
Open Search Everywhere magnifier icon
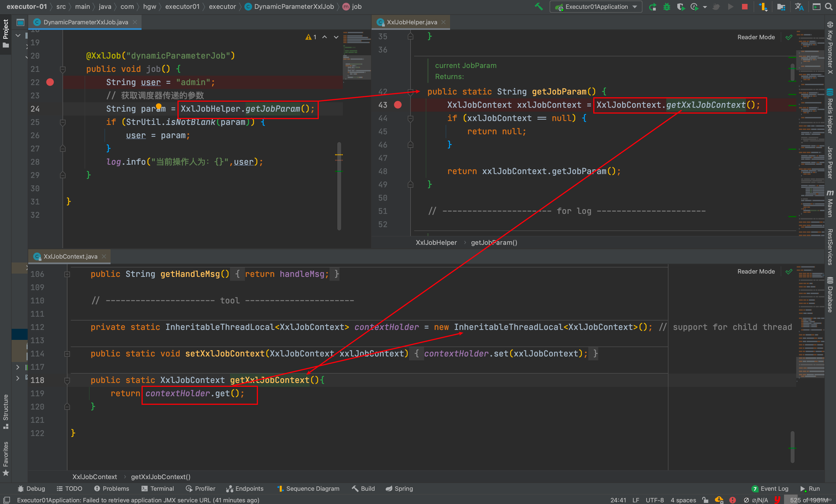pos(829,7)
